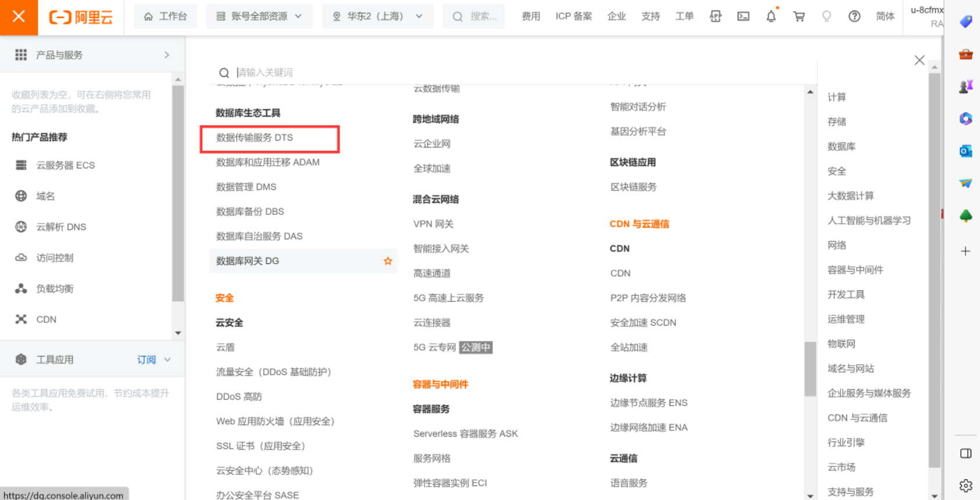Click the AI assistant robot icon
The height and width of the screenshot is (500, 980).
point(716,16)
